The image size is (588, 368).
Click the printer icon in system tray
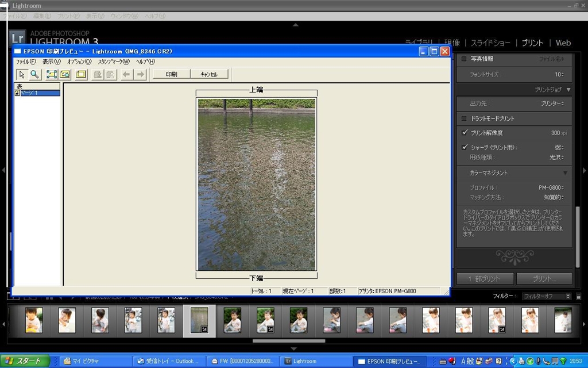point(521,361)
